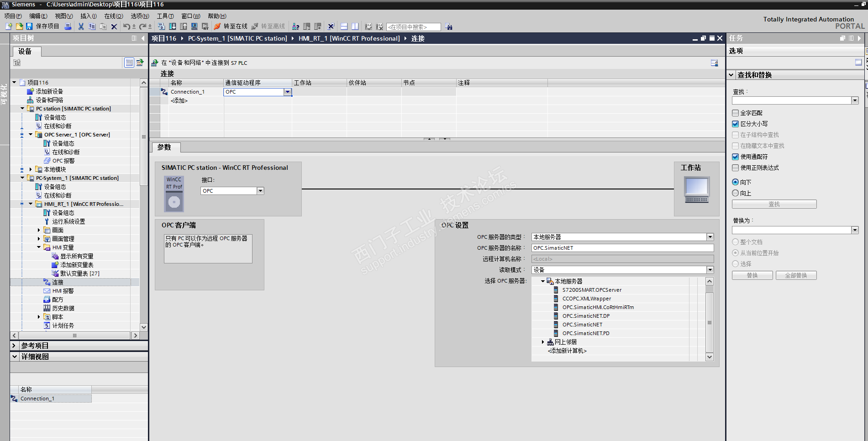Click the OPC 服务器的名称 input field
The width and height of the screenshot is (868, 441).
[622, 248]
